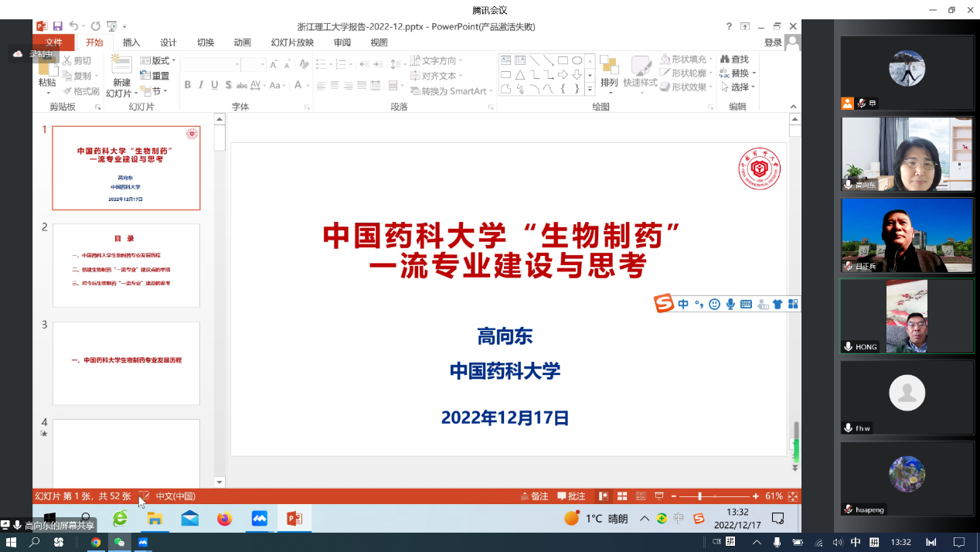This screenshot has height=552, width=980.
Task: Expand the Layout (版式) dropdown
Action: [158, 60]
